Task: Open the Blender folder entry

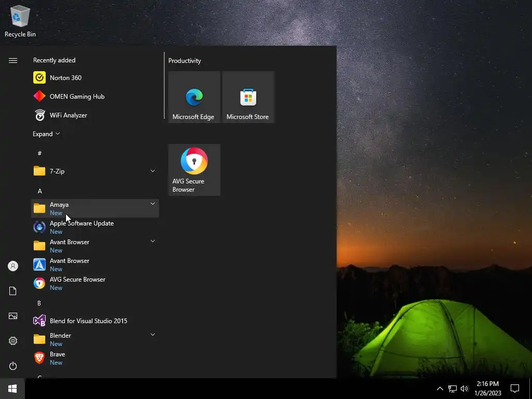Action: [x=95, y=339]
